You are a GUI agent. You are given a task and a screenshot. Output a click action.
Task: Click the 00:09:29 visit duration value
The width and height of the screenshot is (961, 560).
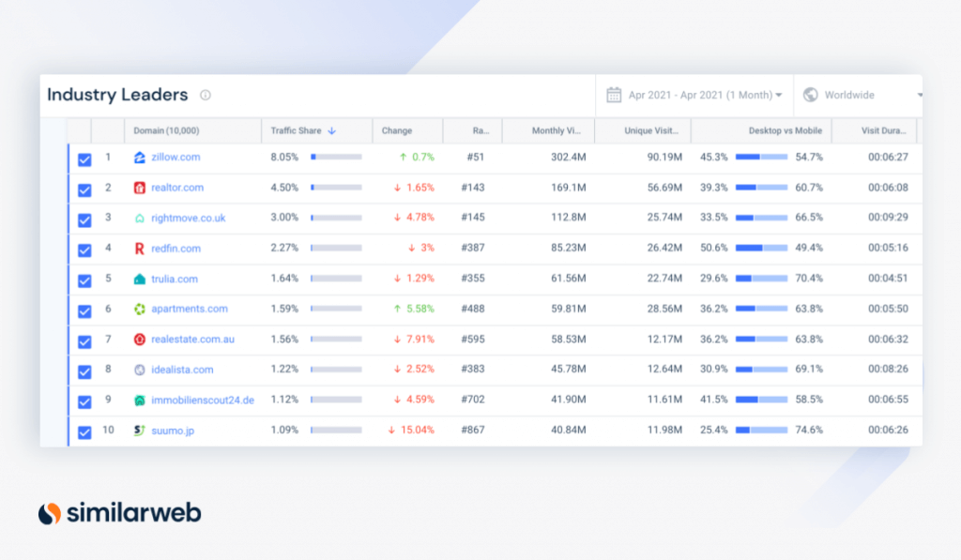point(888,217)
